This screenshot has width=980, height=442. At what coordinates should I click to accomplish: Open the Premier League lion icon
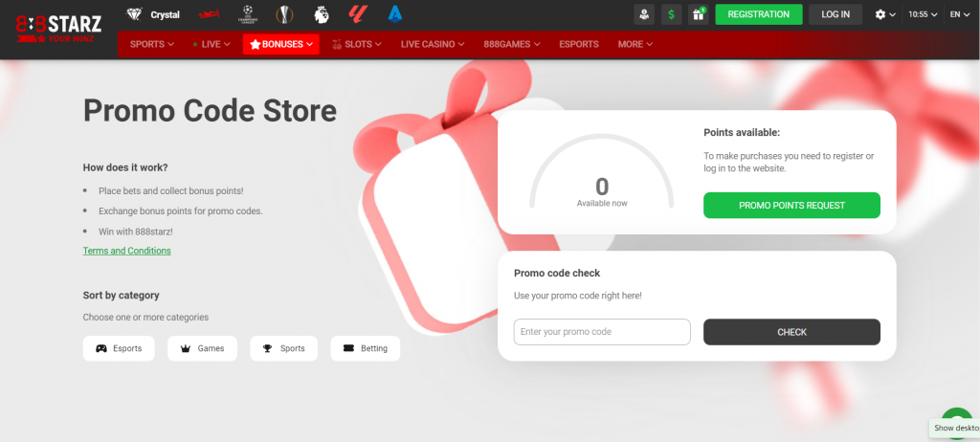[x=322, y=14]
